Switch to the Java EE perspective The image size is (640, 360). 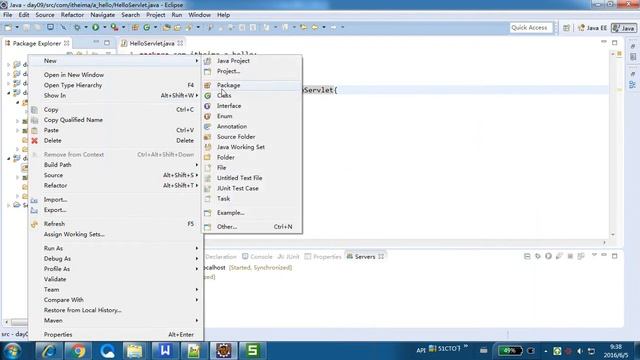click(x=592, y=28)
